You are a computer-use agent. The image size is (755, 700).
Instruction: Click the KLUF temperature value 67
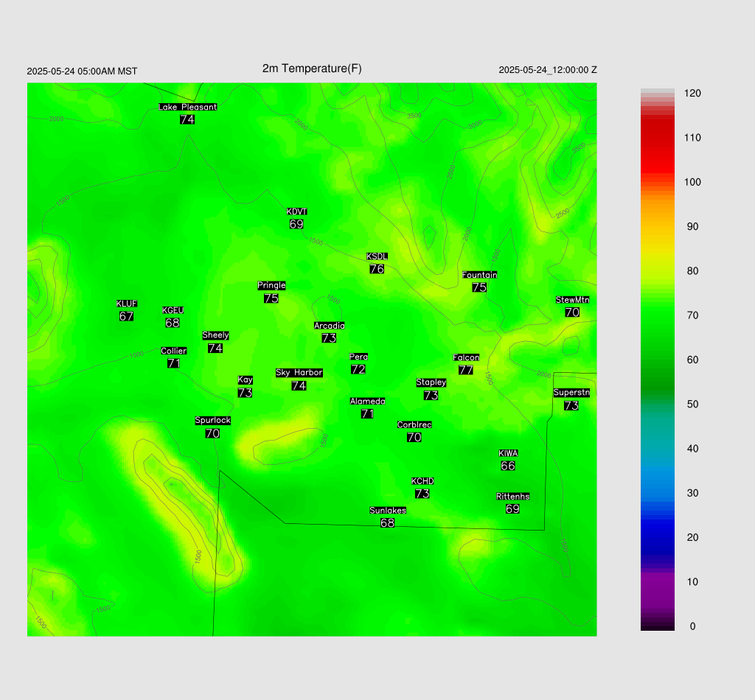[x=126, y=316]
